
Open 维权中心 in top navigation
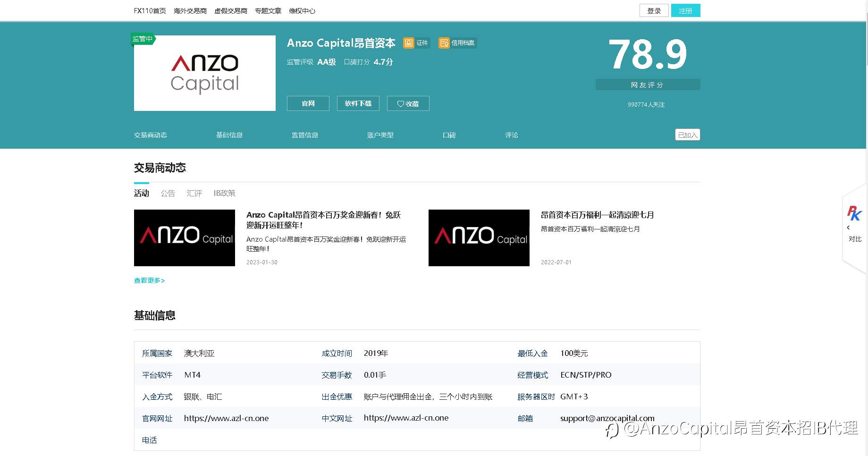point(302,11)
